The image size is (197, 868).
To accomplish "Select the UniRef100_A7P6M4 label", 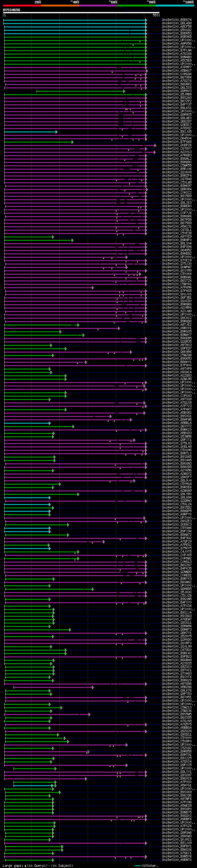I will point(177,287).
